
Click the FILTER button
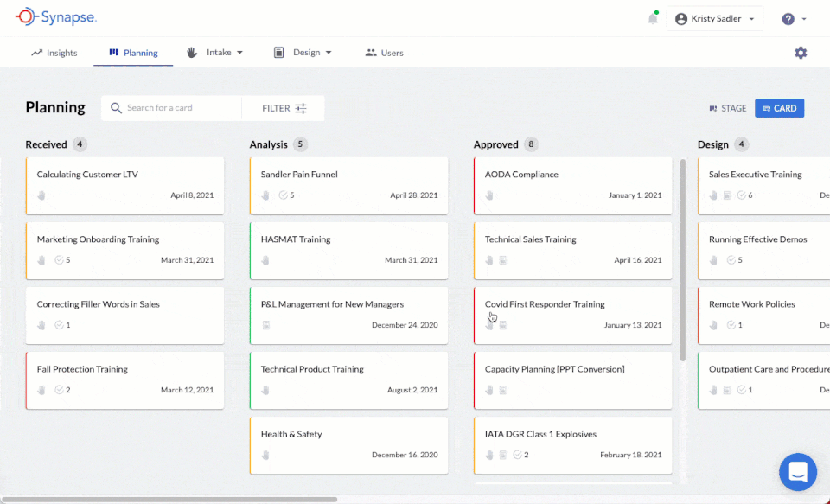click(284, 108)
